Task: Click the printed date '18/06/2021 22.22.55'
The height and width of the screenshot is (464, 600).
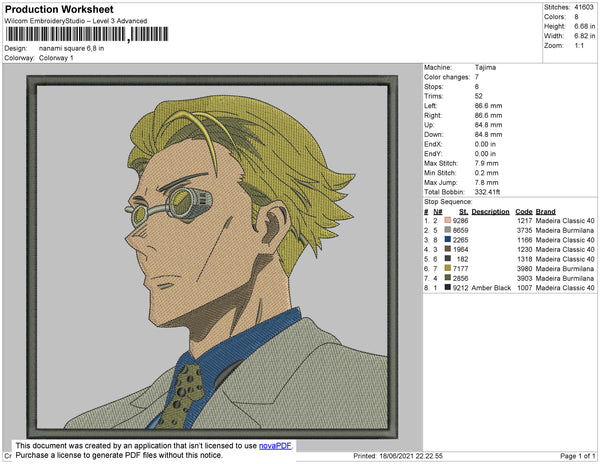Action: (x=411, y=456)
